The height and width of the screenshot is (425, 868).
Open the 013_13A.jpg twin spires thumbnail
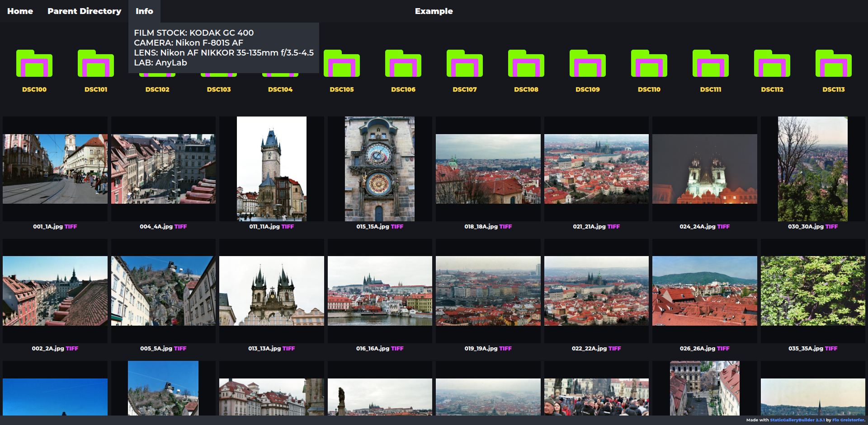coord(271,291)
